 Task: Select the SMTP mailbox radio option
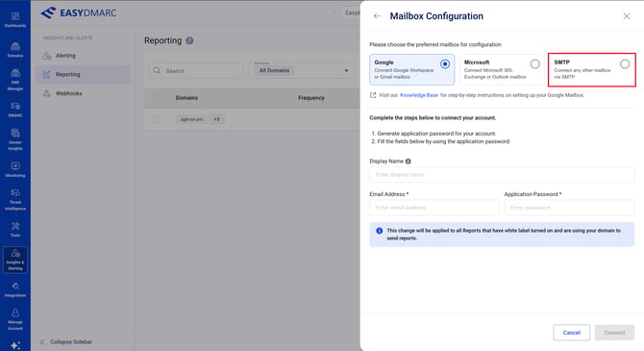625,64
